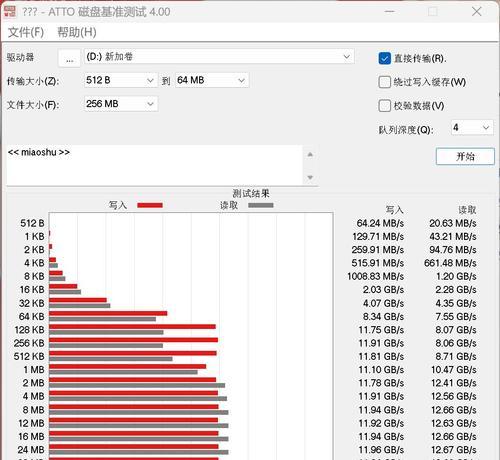Click the 驱动器 label
This screenshot has height=460, width=500.
pyautogui.click(x=20, y=57)
